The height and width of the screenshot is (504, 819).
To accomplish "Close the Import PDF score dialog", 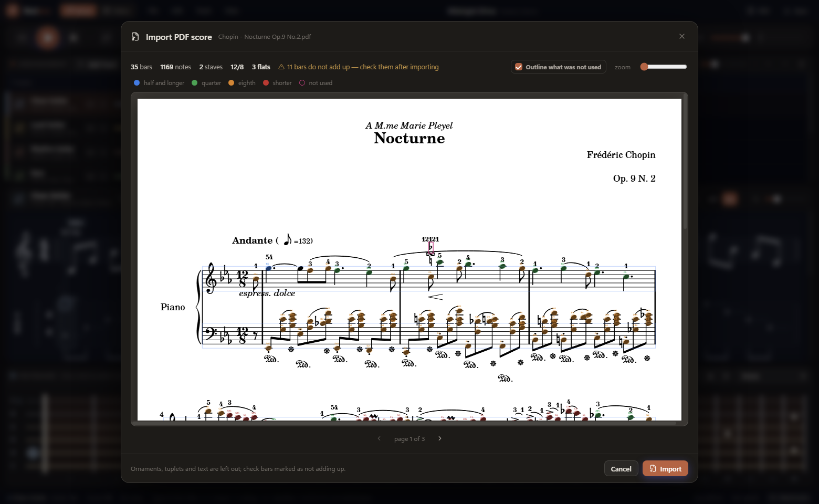I will pos(682,36).
